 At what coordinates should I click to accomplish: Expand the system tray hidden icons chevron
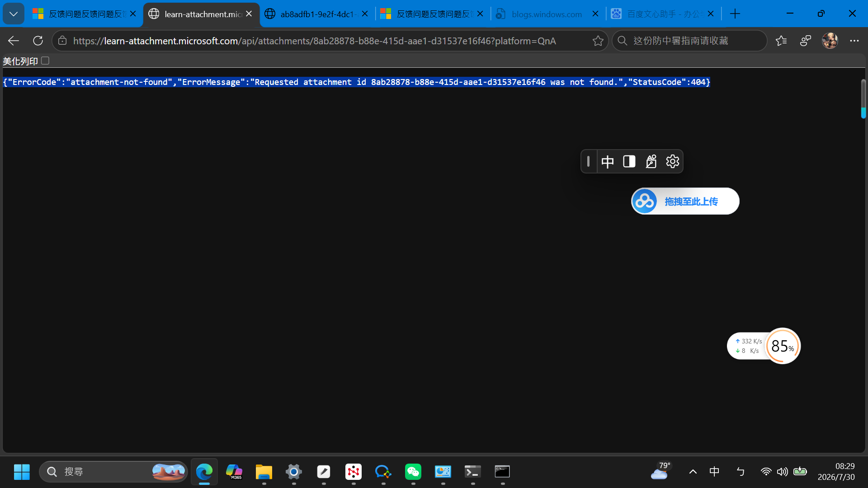tap(693, 472)
